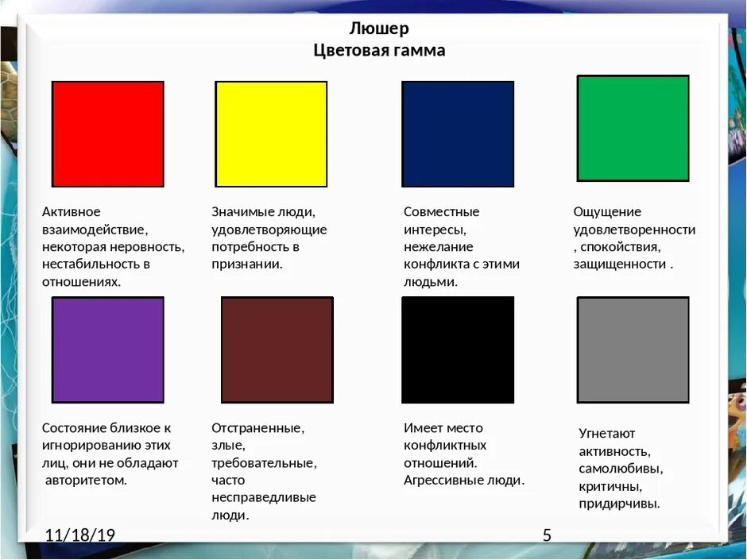Click text 'Отстраненные, злые, требовательные'

tap(265, 446)
